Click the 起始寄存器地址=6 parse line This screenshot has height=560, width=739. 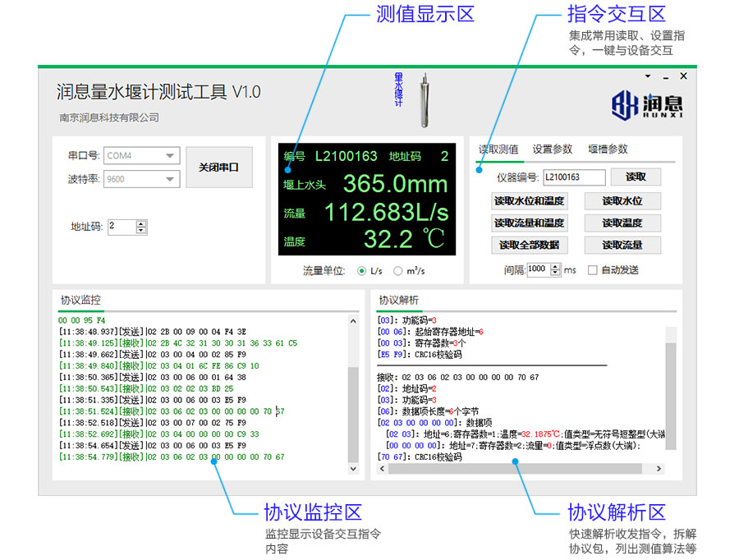[x=431, y=332]
